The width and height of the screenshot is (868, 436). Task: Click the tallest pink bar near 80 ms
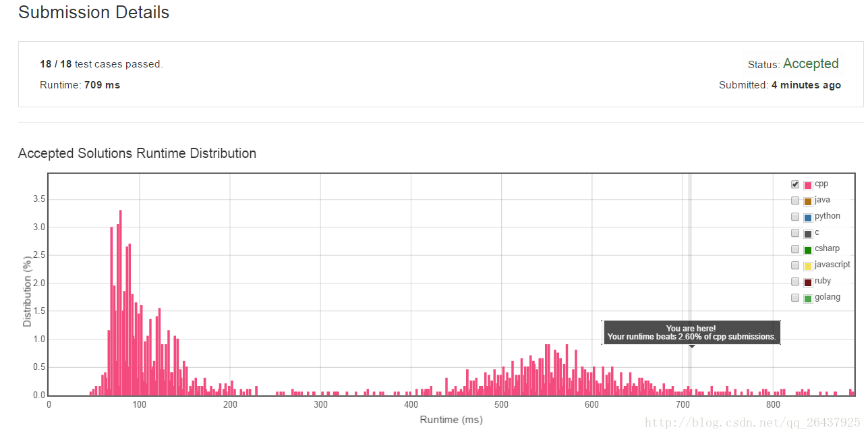(x=121, y=302)
